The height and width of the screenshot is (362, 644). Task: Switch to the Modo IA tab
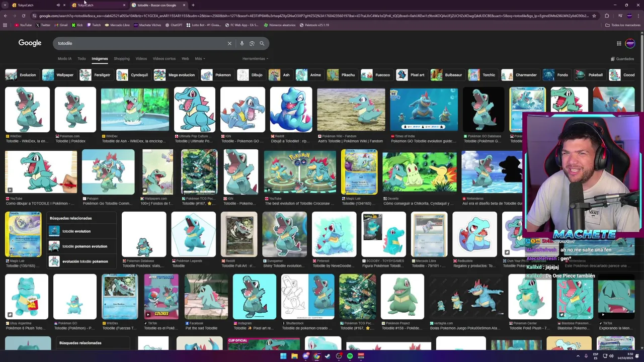[x=64, y=59]
